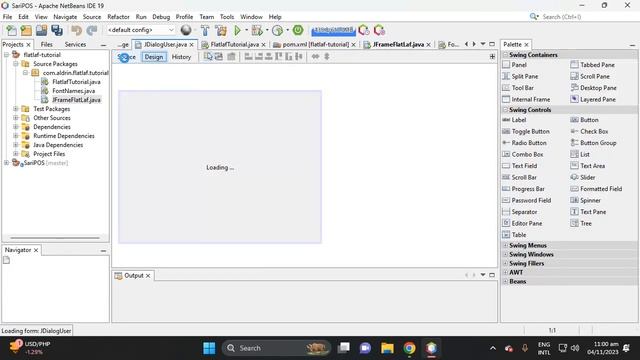
Task: Click the Preview Design icon
Action: [x=231, y=57]
